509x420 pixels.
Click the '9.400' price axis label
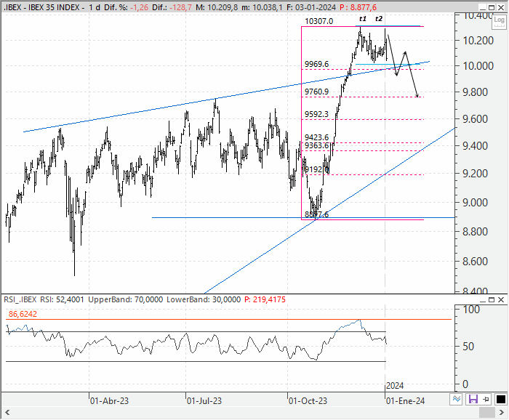coord(476,146)
